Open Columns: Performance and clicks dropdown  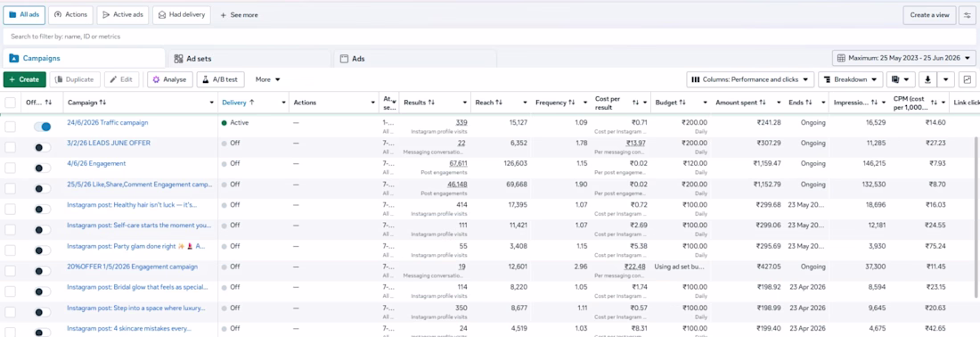[x=750, y=79]
